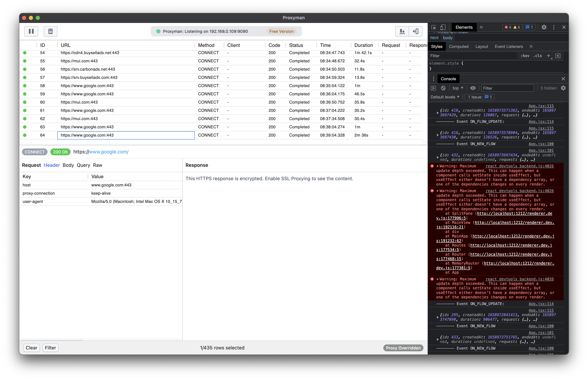Pause capturing with the pause icon
The height and width of the screenshot is (380, 588).
(31, 31)
